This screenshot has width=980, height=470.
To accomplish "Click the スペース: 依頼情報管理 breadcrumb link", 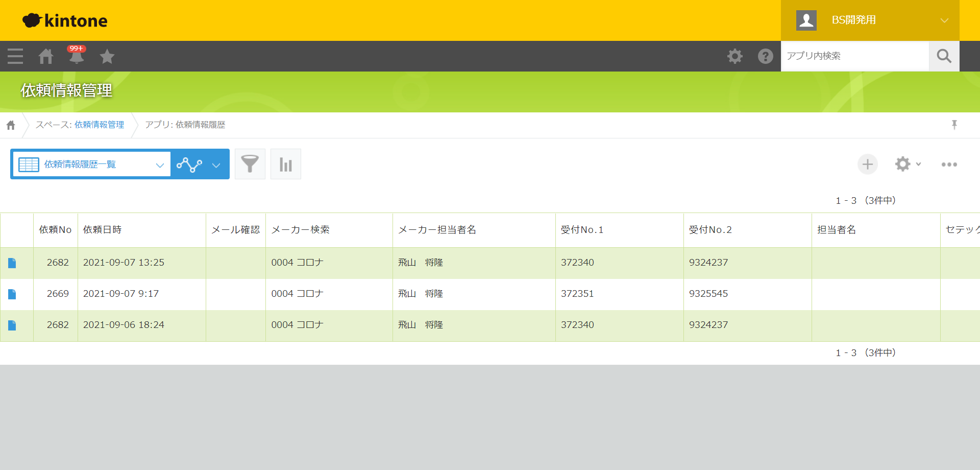I will tap(99, 125).
